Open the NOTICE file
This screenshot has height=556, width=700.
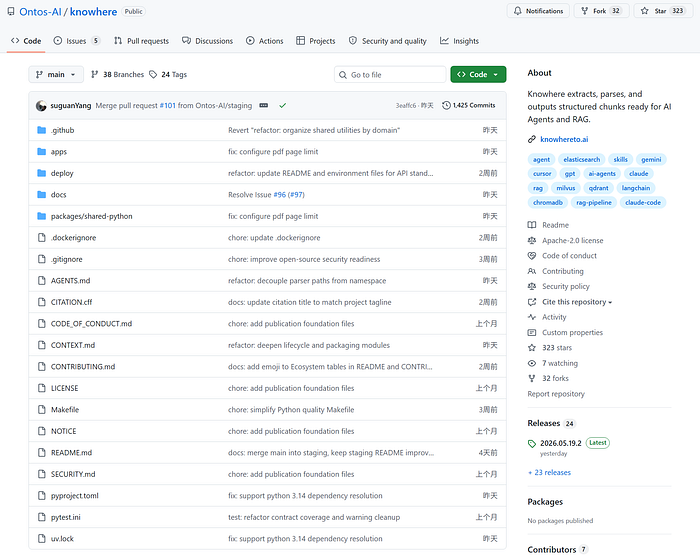(63, 431)
